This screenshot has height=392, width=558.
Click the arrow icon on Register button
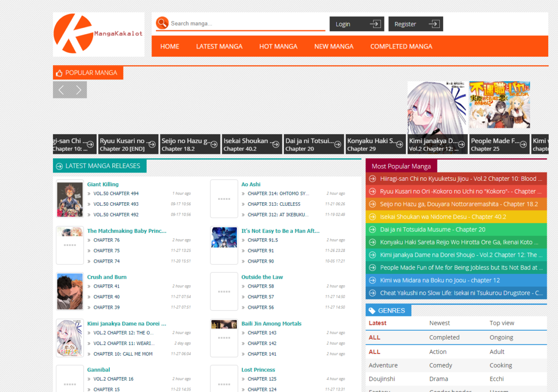pos(434,24)
